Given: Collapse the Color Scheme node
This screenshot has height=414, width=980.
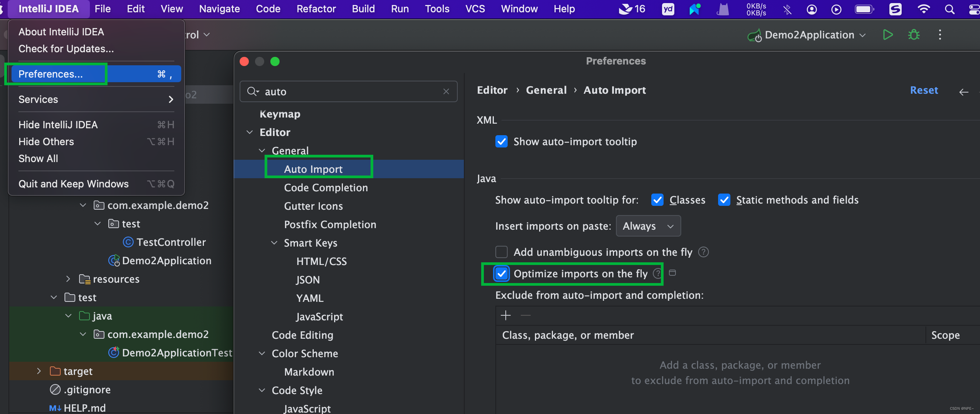Looking at the screenshot, I should coord(262,354).
